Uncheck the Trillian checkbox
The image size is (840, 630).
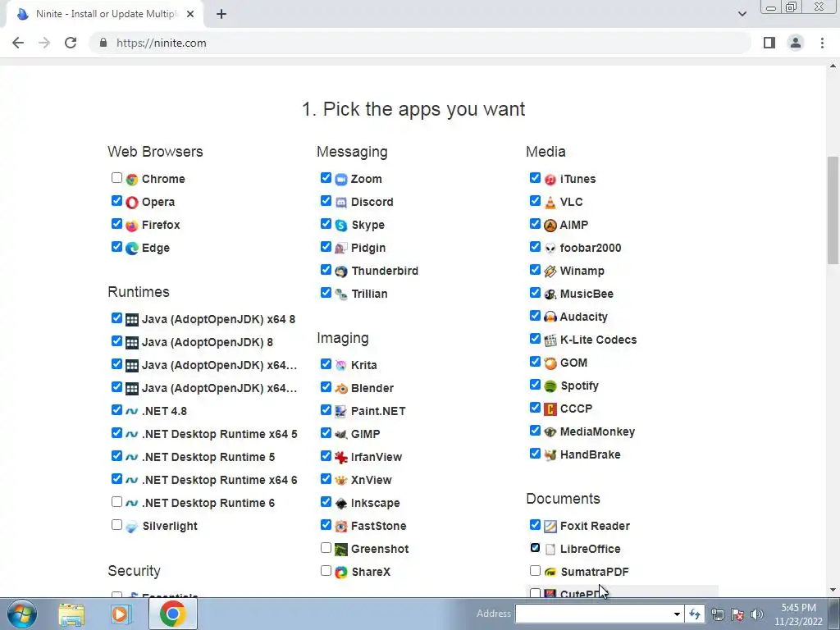tap(326, 293)
